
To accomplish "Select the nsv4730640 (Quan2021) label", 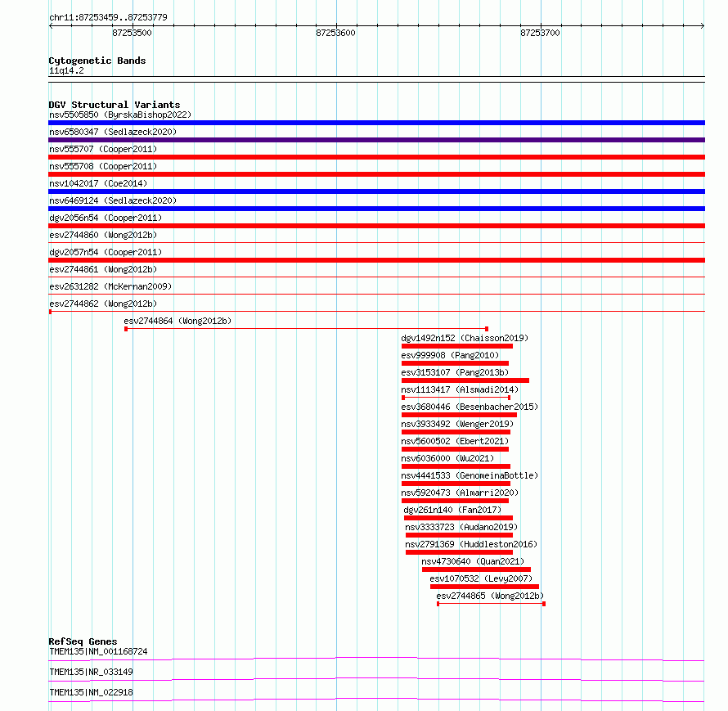I will pyautogui.click(x=473, y=561).
